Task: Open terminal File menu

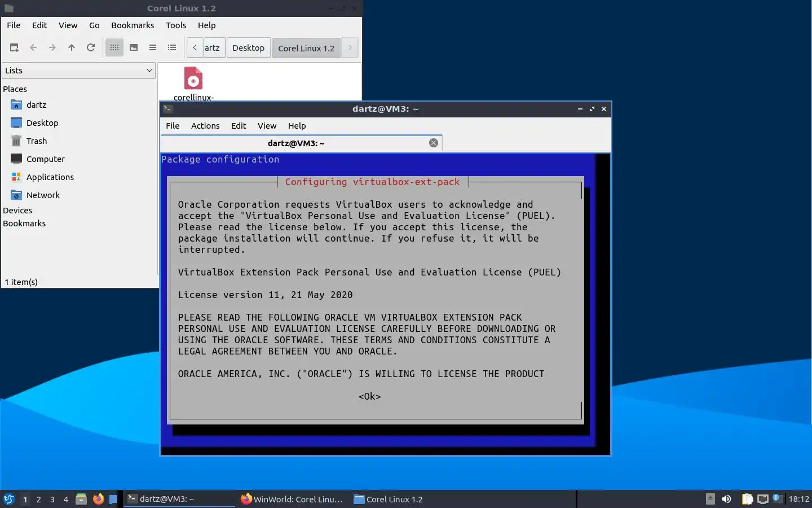Action: point(173,126)
